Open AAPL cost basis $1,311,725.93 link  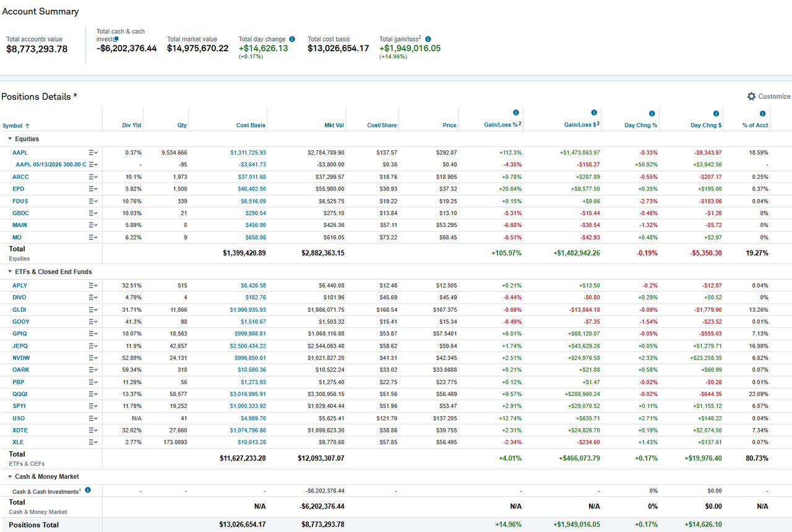click(248, 152)
